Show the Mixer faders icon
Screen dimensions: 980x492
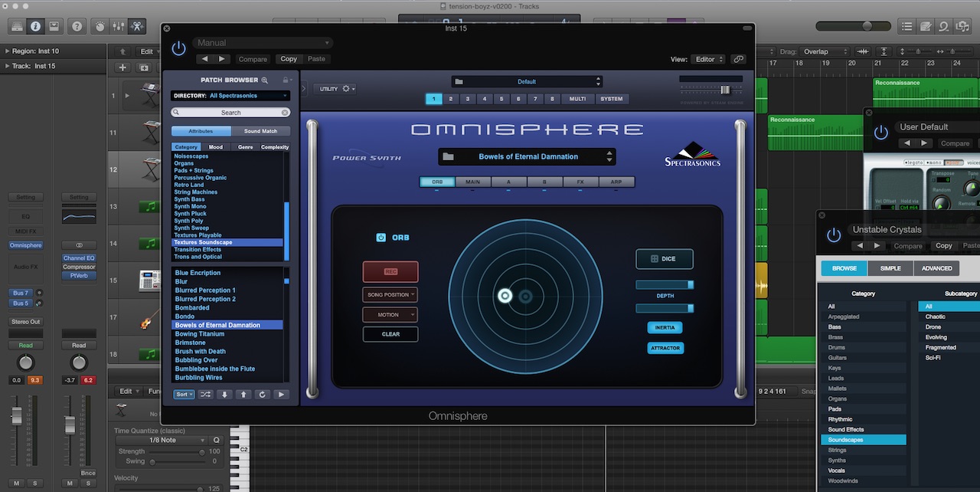point(118,26)
